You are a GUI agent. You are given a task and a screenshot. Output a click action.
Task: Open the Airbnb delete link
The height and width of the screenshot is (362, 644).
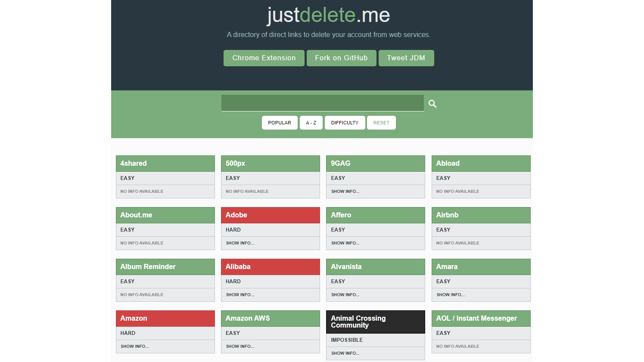pos(481,215)
